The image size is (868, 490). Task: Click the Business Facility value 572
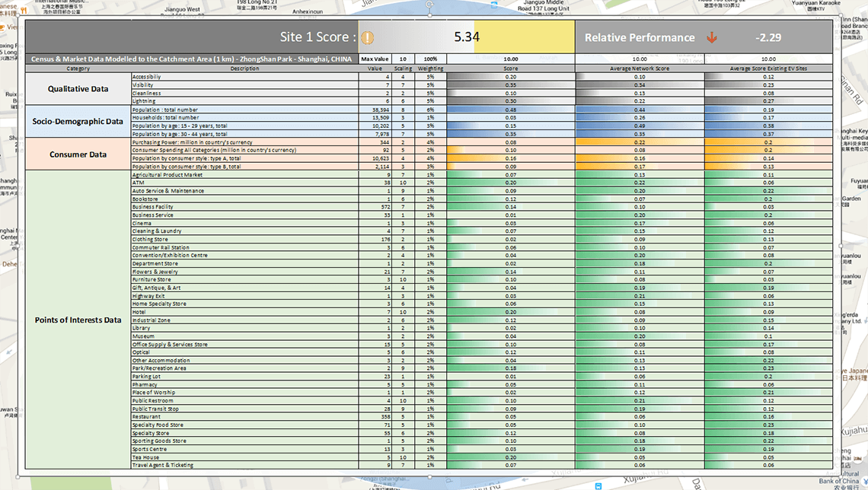(386, 207)
